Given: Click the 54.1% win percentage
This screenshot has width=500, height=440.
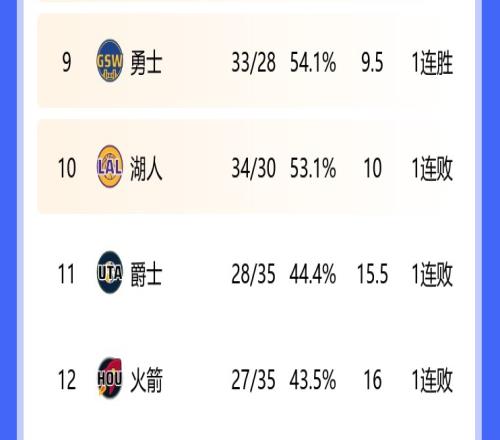Looking at the screenshot, I should click(x=313, y=62).
